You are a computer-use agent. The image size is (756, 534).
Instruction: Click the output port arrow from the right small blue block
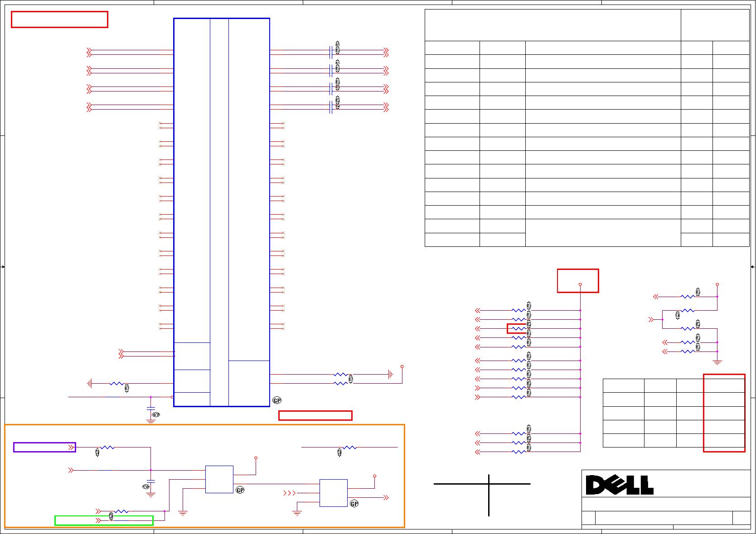tap(386, 498)
